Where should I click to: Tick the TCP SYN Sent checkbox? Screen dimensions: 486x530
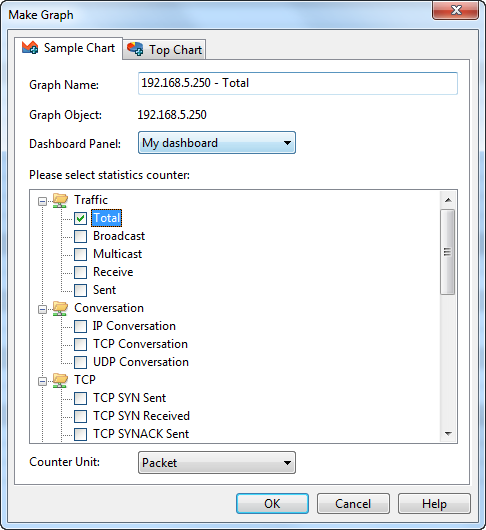point(80,398)
